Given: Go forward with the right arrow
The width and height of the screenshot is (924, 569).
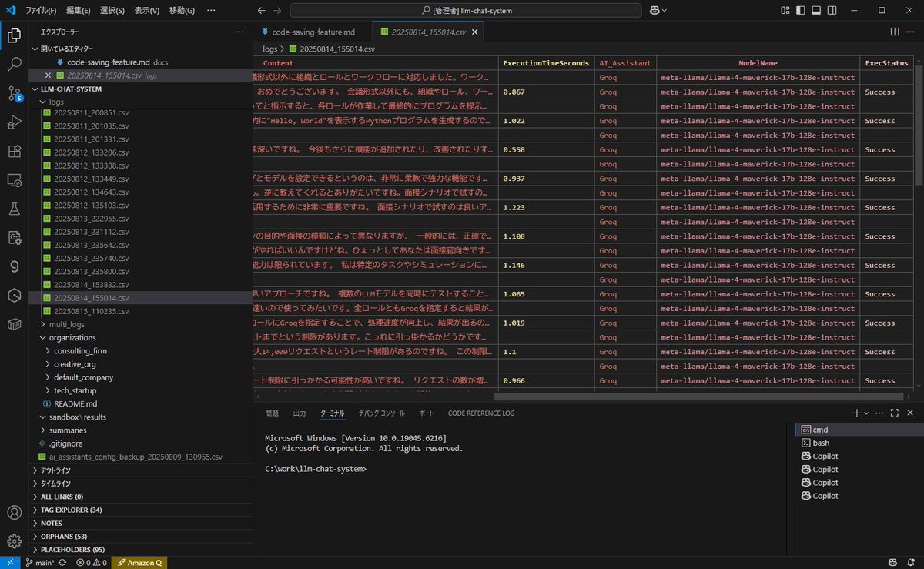Looking at the screenshot, I should click(x=277, y=10).
